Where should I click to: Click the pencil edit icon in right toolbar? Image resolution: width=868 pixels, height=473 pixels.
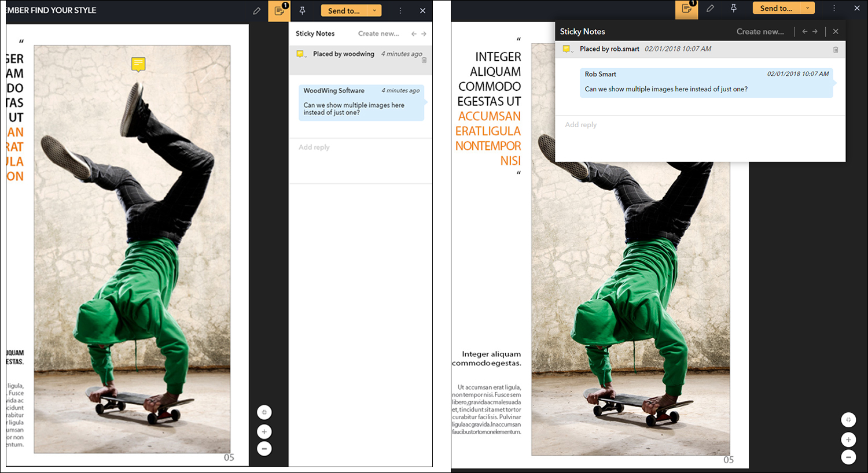click(710, 9)
